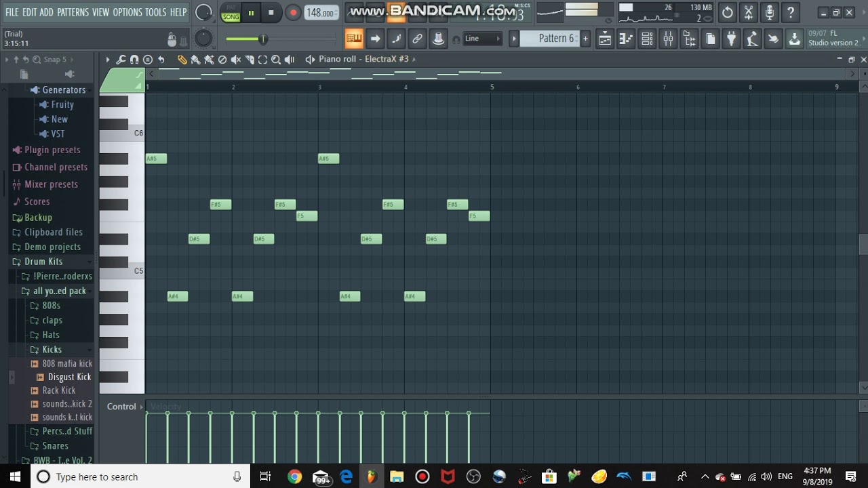The image size is (868, 488).
Task: Open the Plugin presets browser entry
Action: (x=52, y=150)
